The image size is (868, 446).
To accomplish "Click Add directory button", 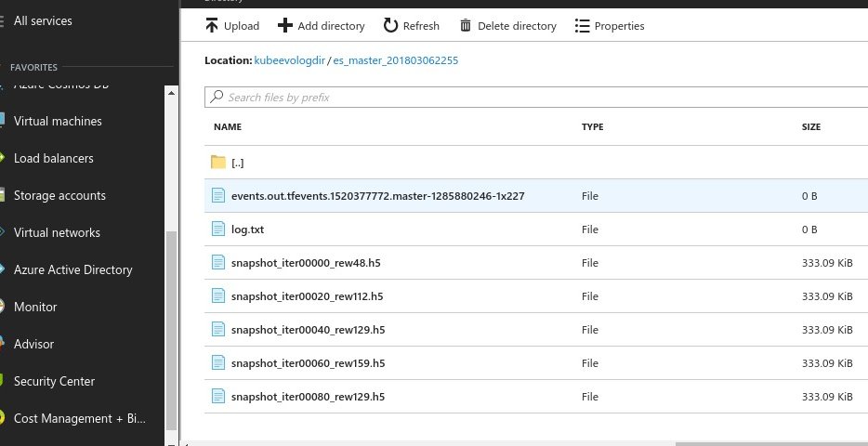I will tap(321, 25).
